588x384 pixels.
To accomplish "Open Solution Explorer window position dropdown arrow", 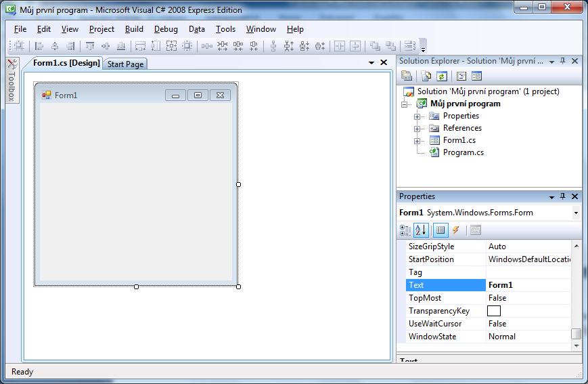I will (x=551, y=62).
